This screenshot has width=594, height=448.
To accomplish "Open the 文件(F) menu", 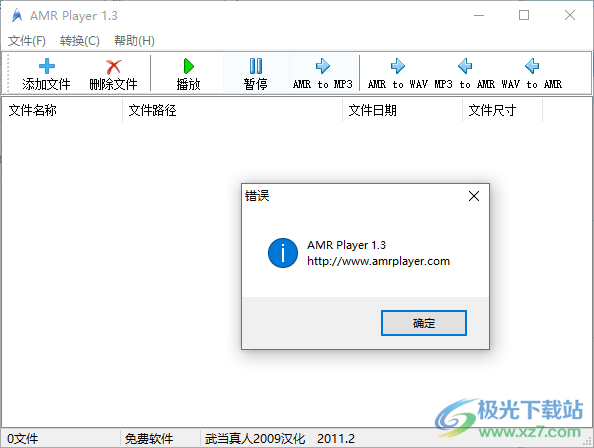I will point(27,41).
